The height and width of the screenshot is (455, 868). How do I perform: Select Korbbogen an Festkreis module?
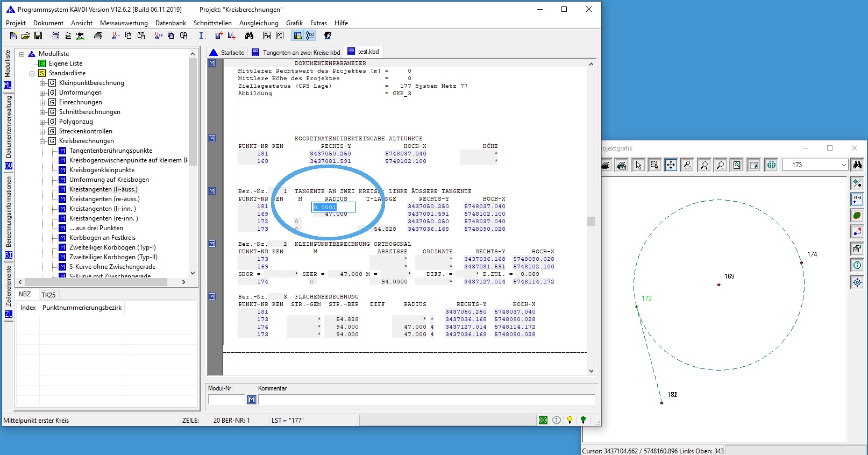click(102, 238)
